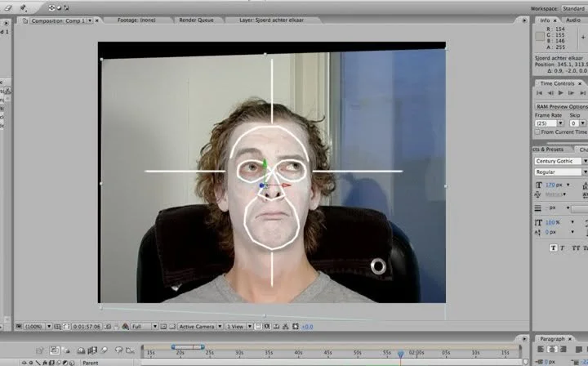Toggle mask and shape path visibility

tap(67, 327)
